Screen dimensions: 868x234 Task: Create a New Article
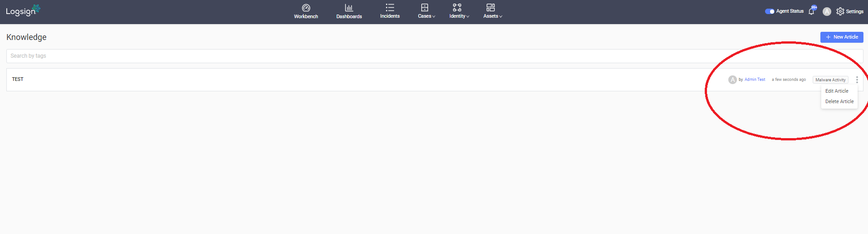click(842, 37)
